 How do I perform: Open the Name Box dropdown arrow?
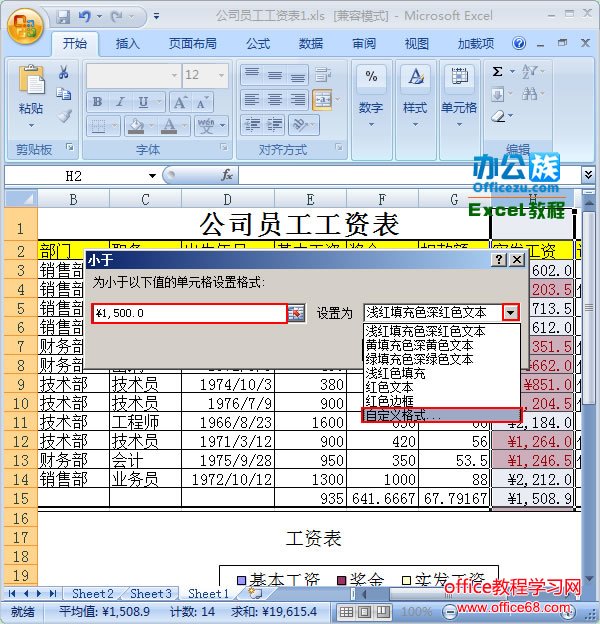pyautogui.click(x=152, y=176)
